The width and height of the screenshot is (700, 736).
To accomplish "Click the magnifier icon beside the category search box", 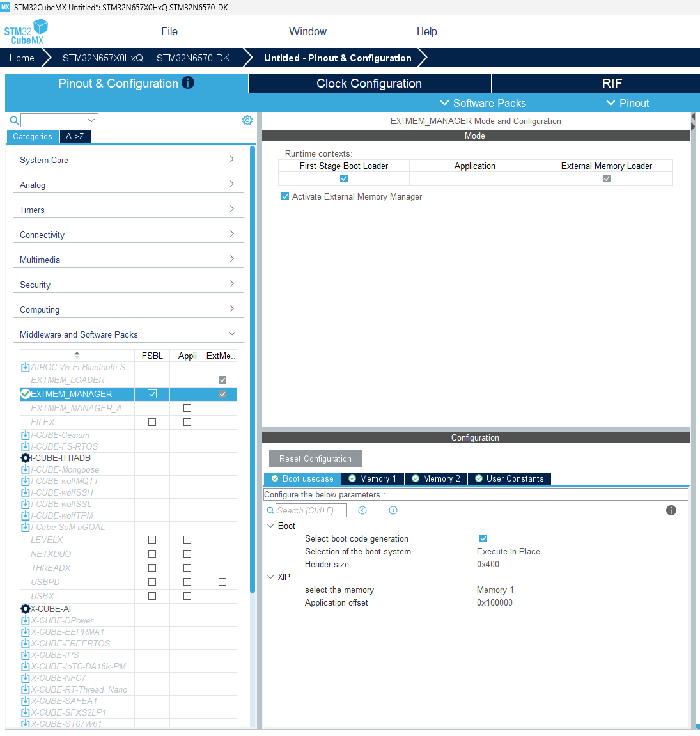I will click(14, 120).
